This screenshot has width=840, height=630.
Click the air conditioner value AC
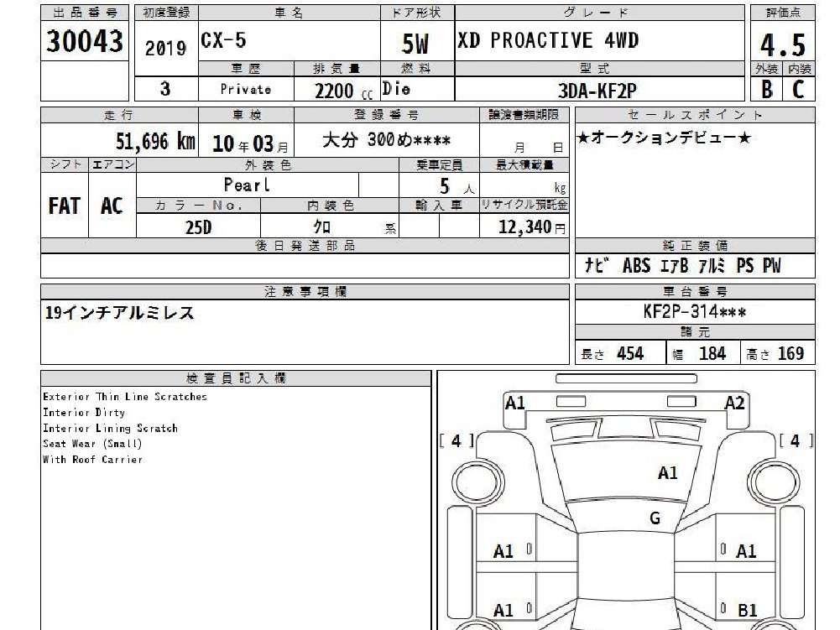112,206
